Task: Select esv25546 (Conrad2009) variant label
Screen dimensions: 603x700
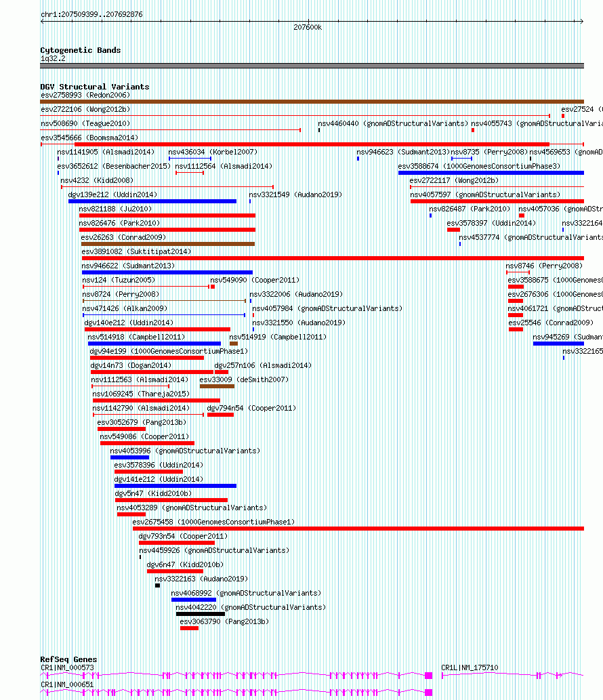Action: (x=552, y=324)
